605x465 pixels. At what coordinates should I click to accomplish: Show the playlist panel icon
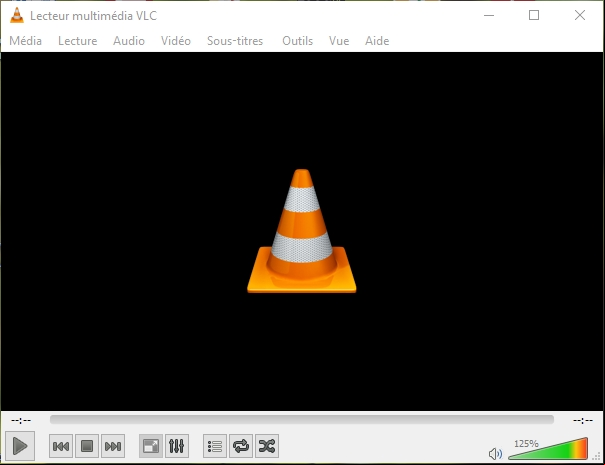[x=215, y=446]
